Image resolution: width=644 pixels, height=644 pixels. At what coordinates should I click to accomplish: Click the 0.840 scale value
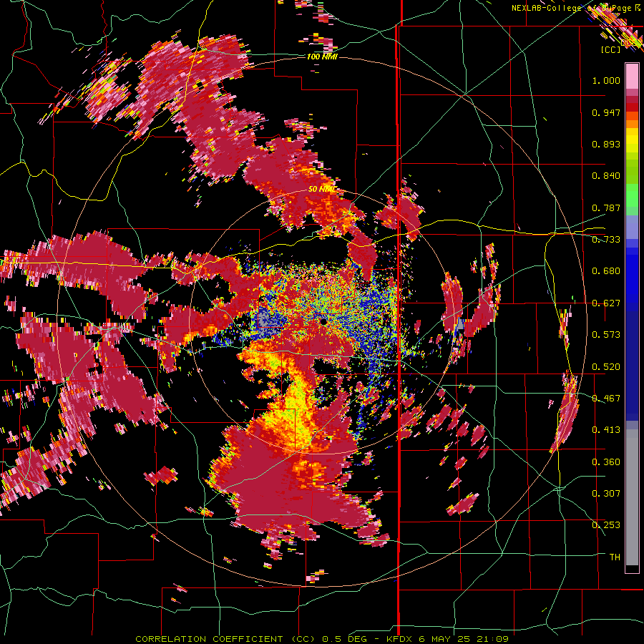point(606,176)
